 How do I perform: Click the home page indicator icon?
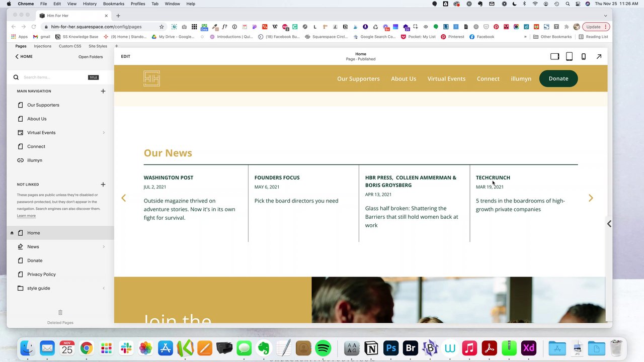tap(12, 233)
